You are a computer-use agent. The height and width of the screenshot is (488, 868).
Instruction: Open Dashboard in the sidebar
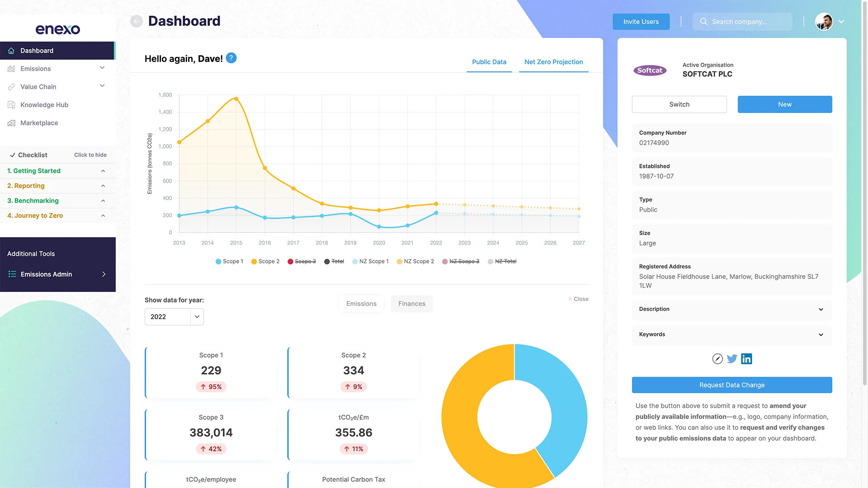pos(57,51)
